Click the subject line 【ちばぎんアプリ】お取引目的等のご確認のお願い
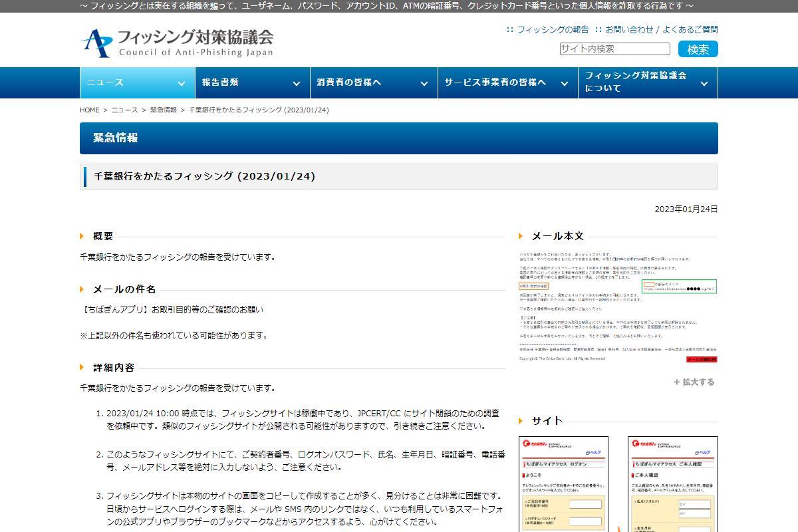This screenshot has width=798, height=532. (x=172, y=309)
